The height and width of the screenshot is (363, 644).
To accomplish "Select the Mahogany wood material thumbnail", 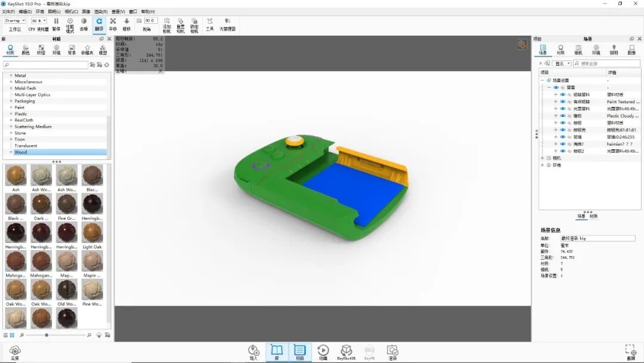I will [16, 261].
